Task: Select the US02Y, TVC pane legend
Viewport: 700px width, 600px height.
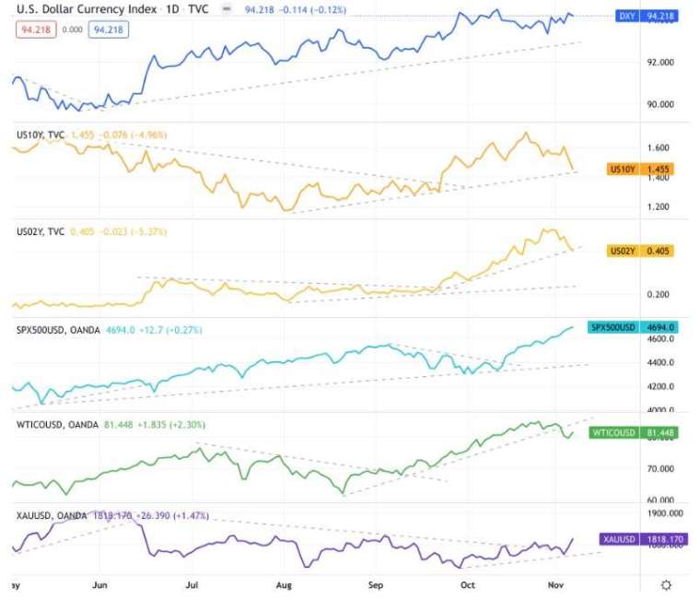Action: pos(41,231)
